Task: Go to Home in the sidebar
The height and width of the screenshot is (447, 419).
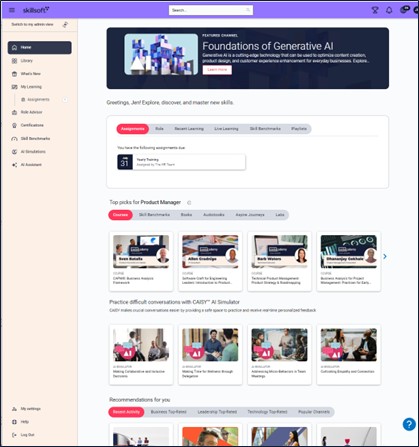Action: [x=40, y=47]
